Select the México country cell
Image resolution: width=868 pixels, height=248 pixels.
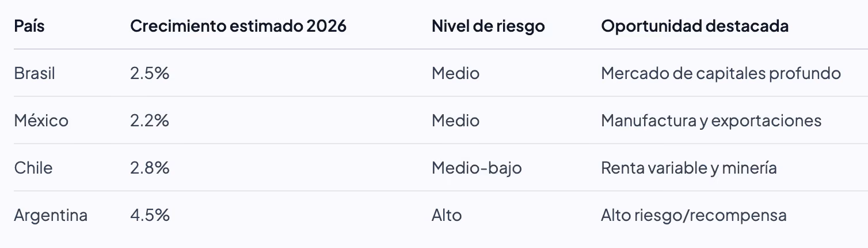tap(41, 121)
